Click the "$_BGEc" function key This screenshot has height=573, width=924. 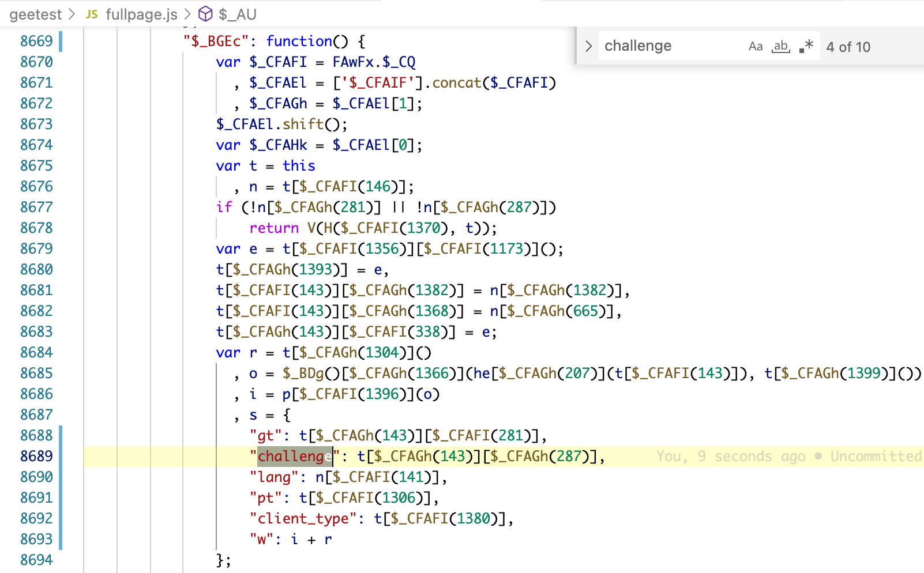(216, 41)
